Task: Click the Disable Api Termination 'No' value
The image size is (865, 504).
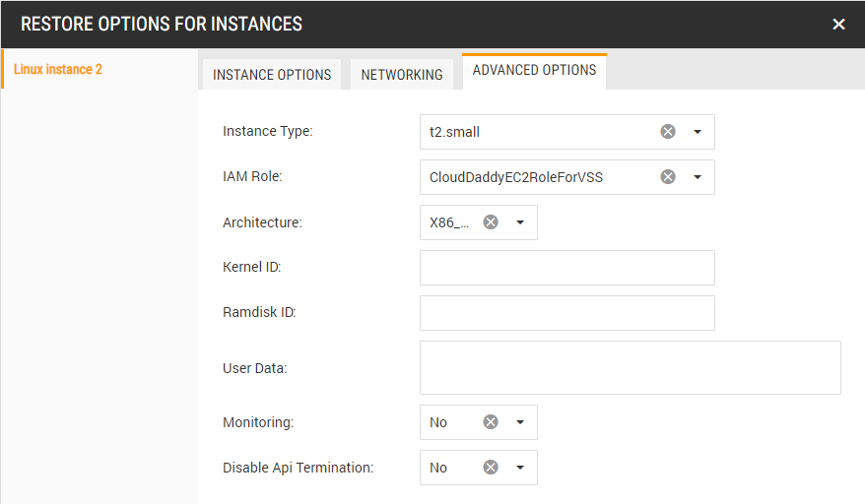Action: click(x=438, y=468)
